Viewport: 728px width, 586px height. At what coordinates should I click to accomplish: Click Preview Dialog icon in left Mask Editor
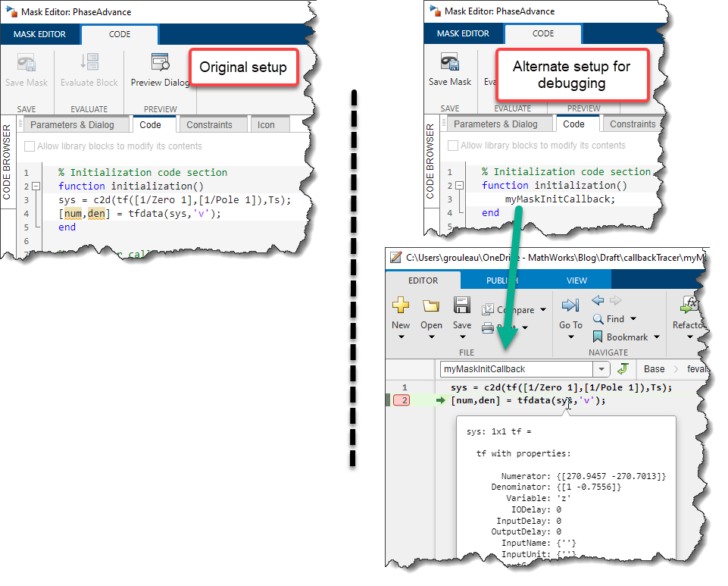coord(160,63)
